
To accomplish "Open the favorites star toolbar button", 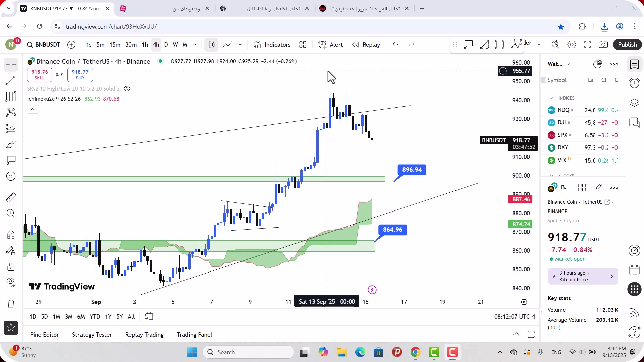I will tap(11, 328).
